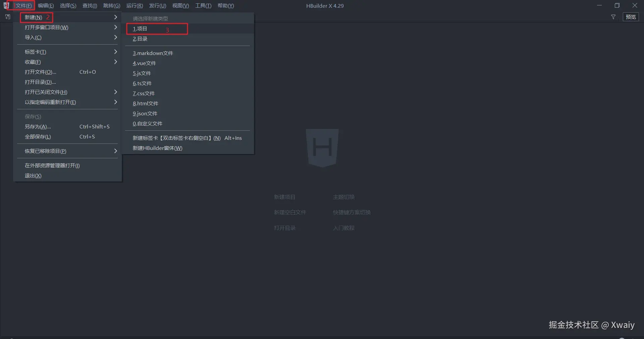Screen dimensions: 644x339
Task: Click 新建项目 welcome link
Action: pyautogui.click(x=284, y=197)
